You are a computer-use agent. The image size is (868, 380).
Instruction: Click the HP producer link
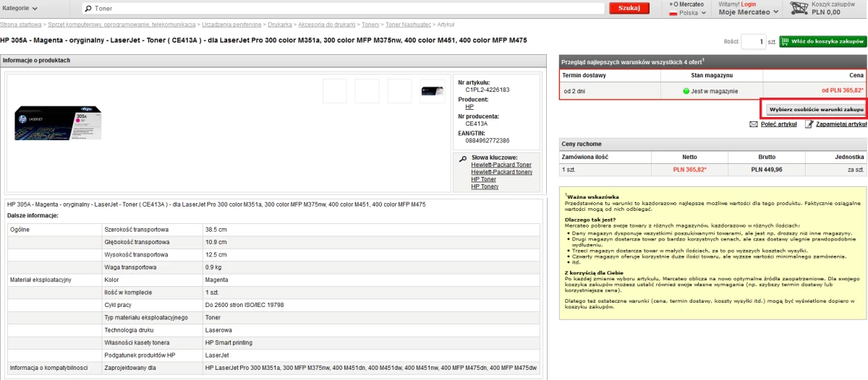[469, 106]
